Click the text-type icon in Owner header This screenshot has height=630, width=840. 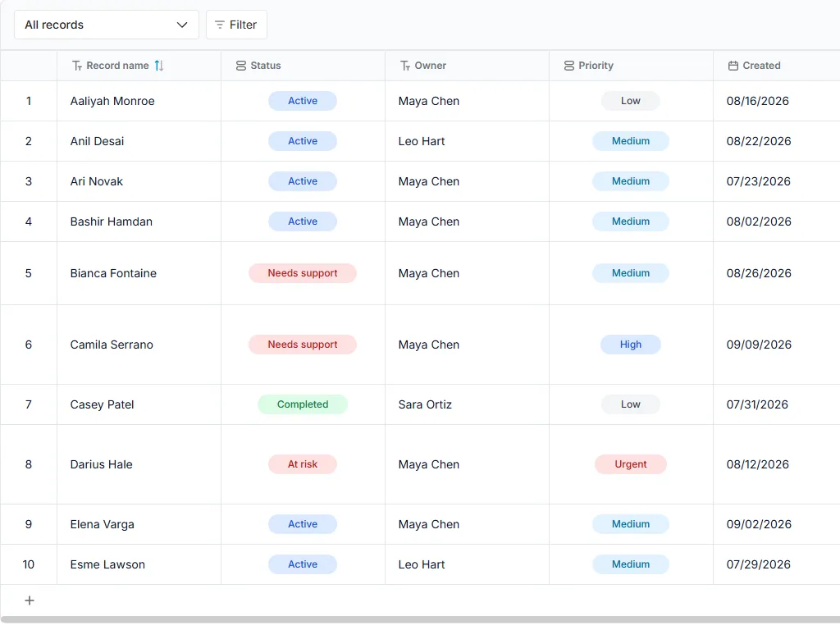pos(405,66)
